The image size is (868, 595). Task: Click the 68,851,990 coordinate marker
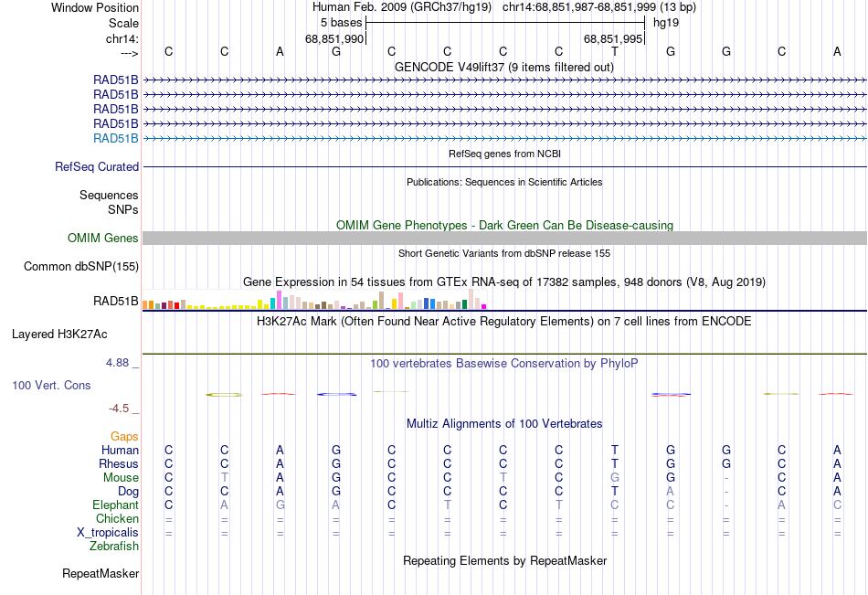[x=334, y=38]
